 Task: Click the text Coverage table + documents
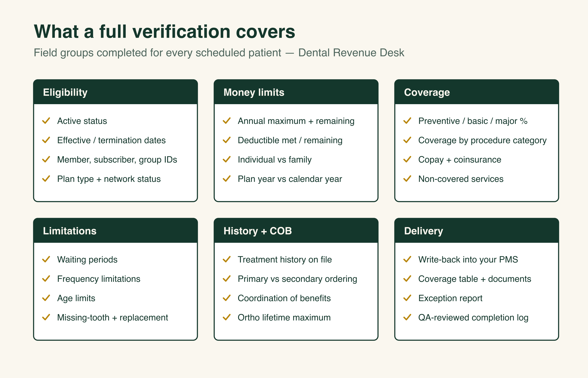[475, 279]
